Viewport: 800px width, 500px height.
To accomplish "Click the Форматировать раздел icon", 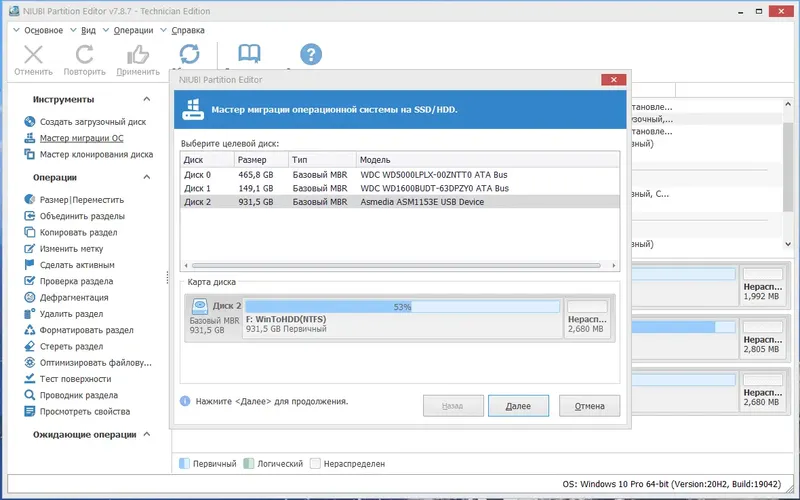I will [30, 330].
